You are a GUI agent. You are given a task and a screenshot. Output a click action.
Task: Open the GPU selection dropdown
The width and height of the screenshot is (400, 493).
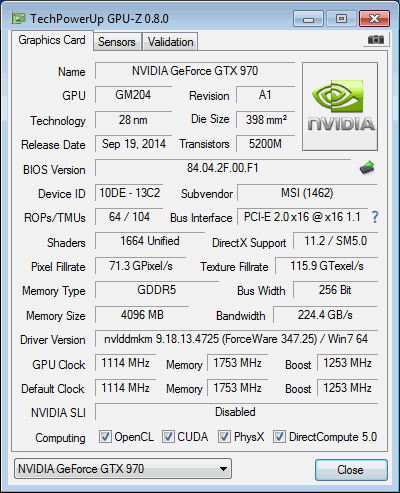123,469
